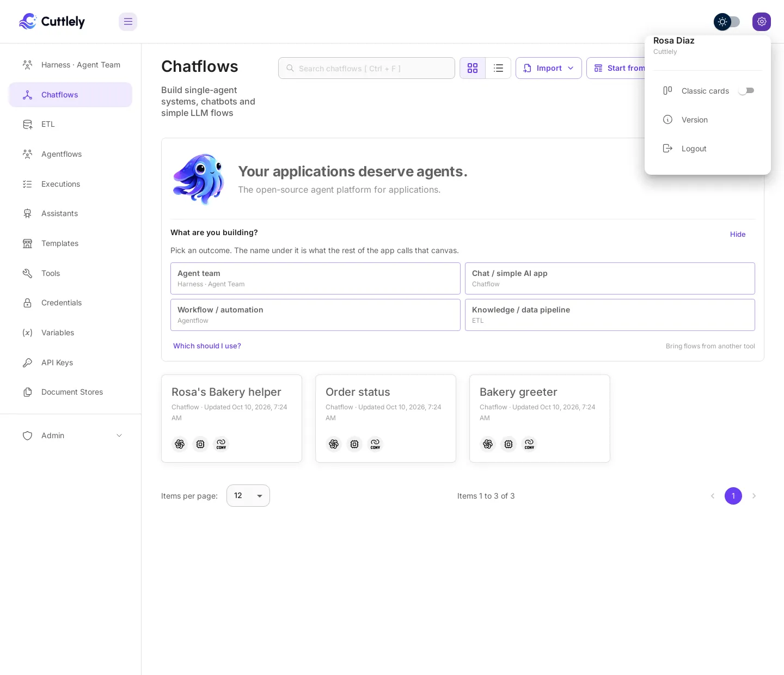
Task: Click the OpenAI icon on Rosa's Bakery helper
Action: (x=180, y=444)
